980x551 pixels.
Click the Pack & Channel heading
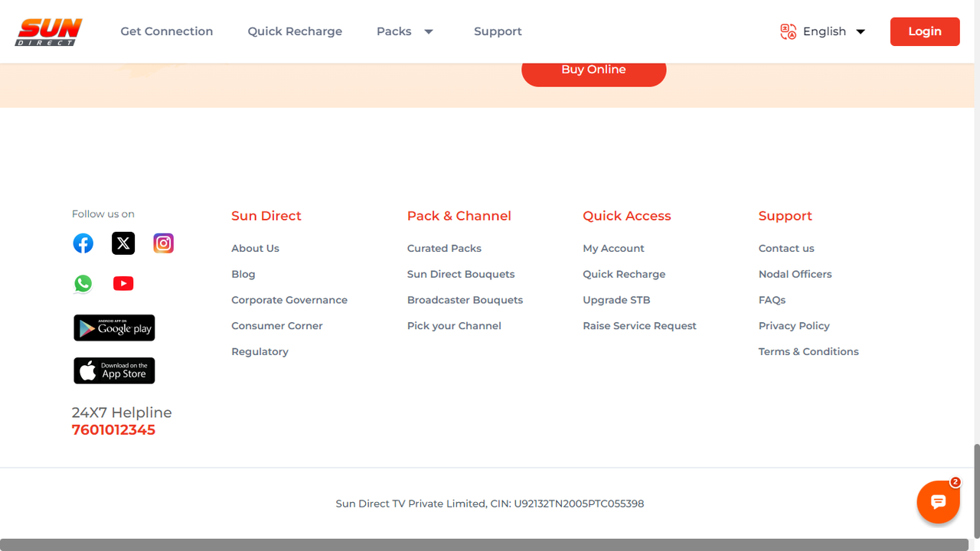[459, 216]
